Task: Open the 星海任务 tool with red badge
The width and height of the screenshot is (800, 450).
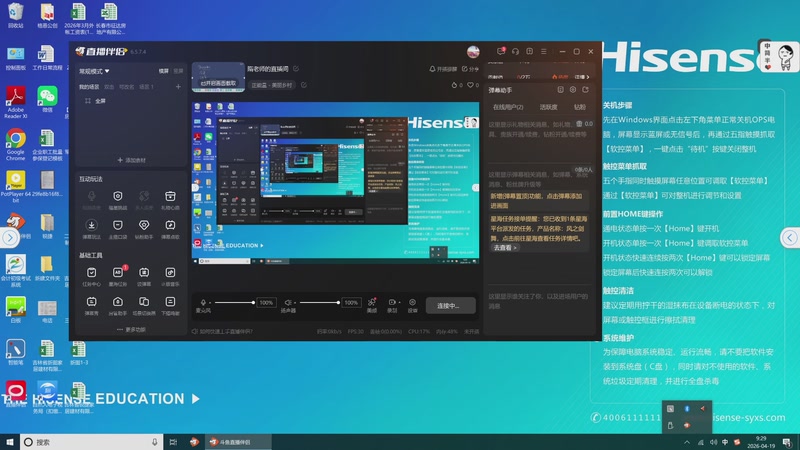Action: pos(118,276)
